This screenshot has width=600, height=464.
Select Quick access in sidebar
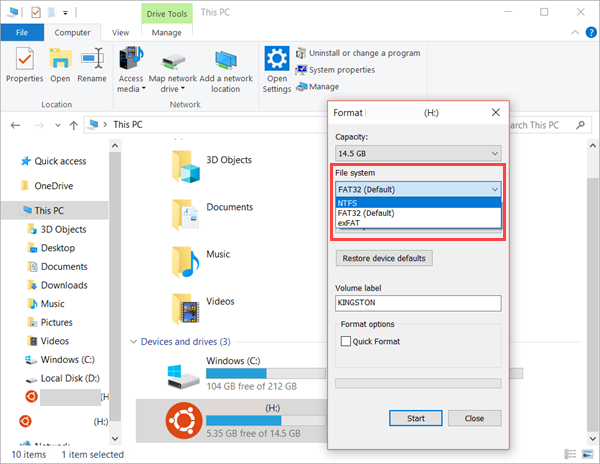(x=53, y=161)
